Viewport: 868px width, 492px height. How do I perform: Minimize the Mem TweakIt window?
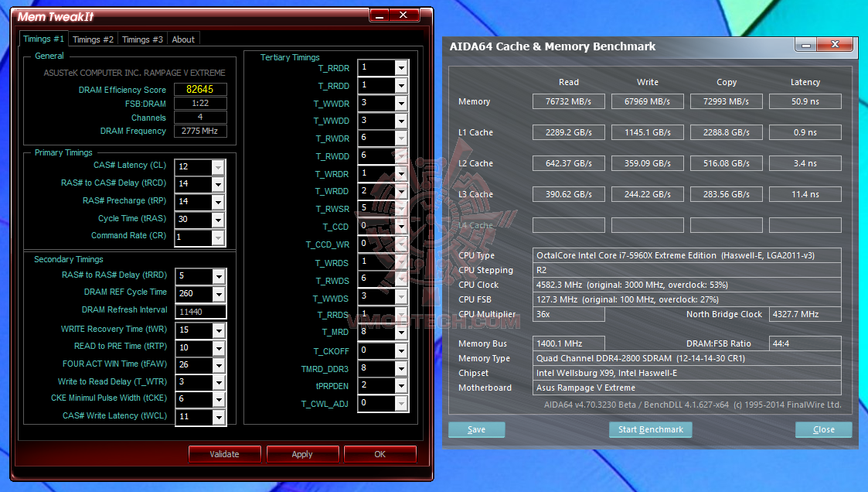[380, 15]
